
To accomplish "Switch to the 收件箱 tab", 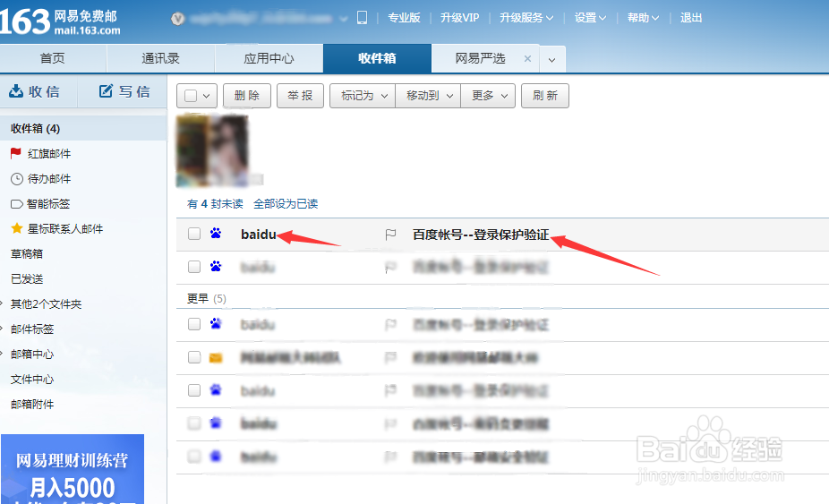I will [377, 59].
